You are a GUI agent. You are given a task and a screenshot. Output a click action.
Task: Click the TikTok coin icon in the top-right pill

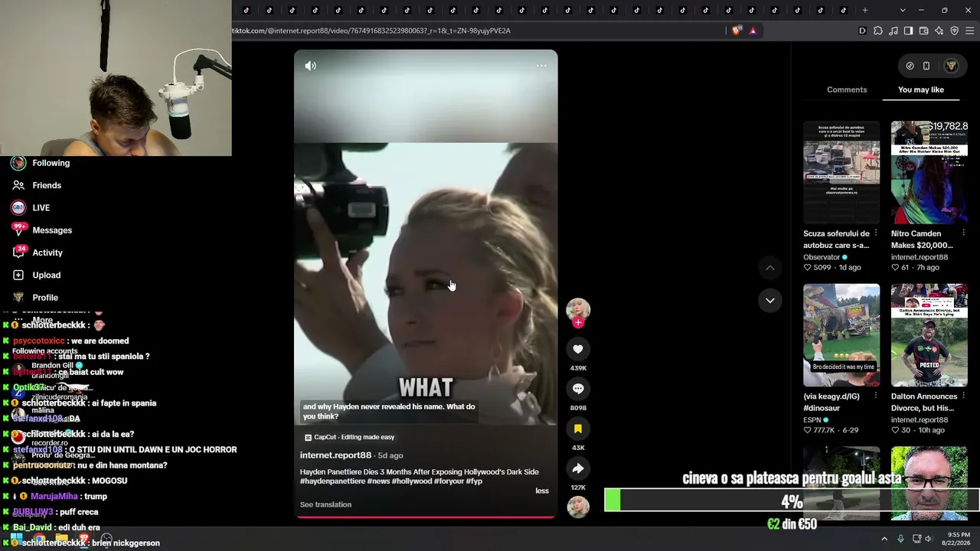910,66
